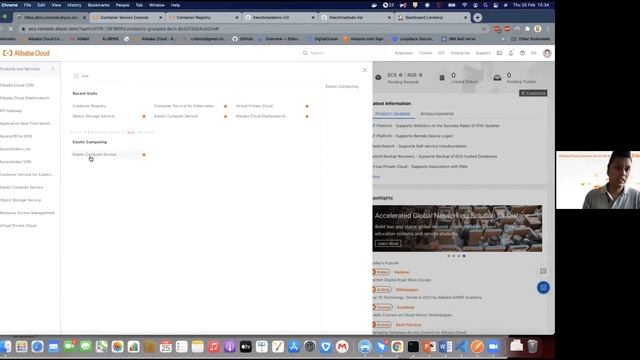Image resolution: width=640 pixels, height=360 pixels.
Task: Close the products and services panel
Action: (x=364, y=70)
